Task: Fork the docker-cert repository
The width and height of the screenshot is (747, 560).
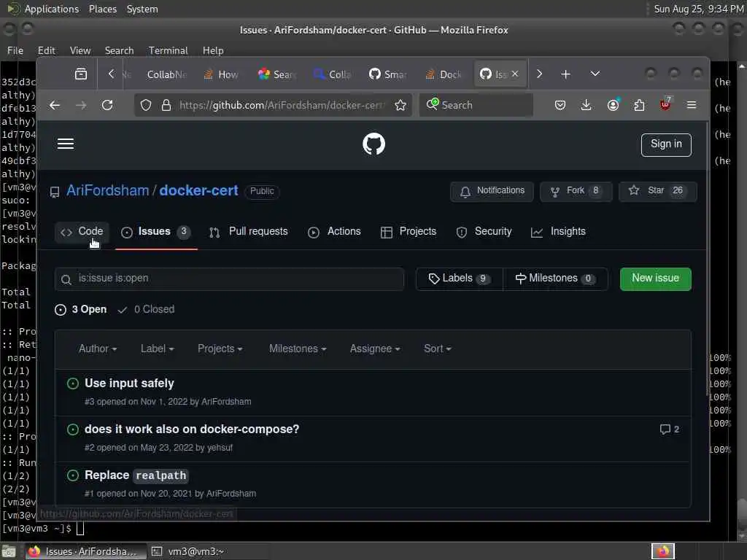Action: tap(576, 191)
